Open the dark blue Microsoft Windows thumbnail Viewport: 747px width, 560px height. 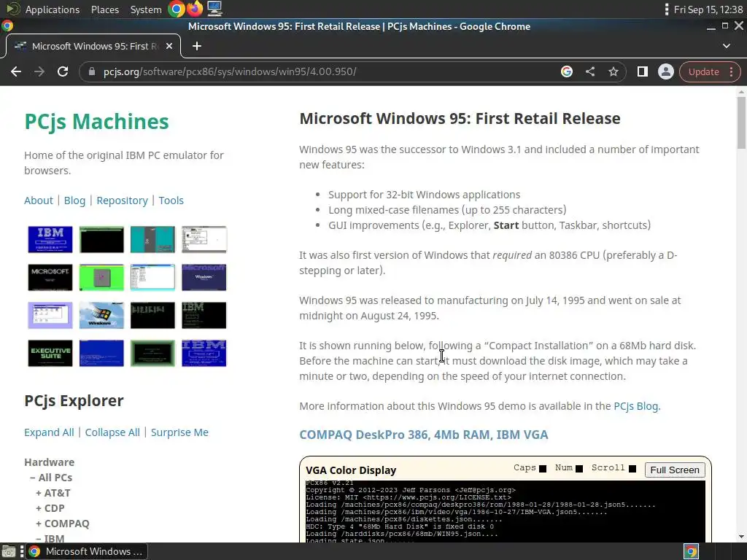(x=204, y=277)
